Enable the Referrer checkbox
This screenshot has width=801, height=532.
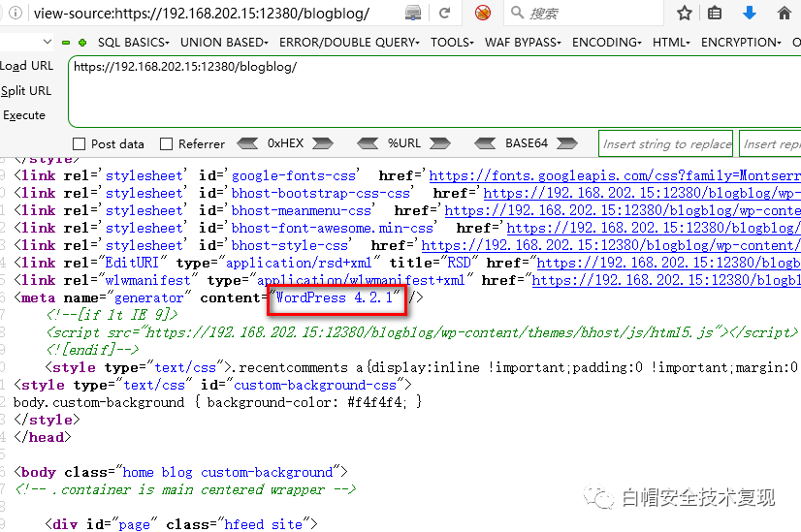coord(167,144)
